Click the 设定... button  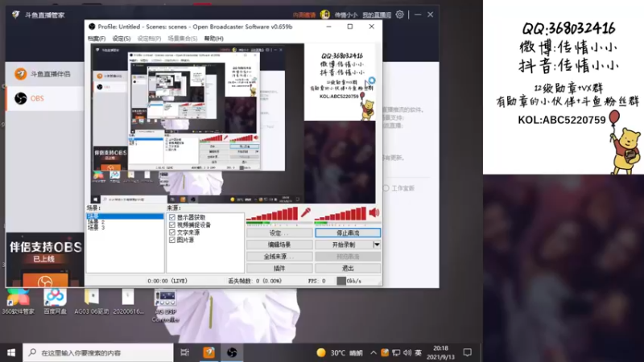(x=279, y=232)
